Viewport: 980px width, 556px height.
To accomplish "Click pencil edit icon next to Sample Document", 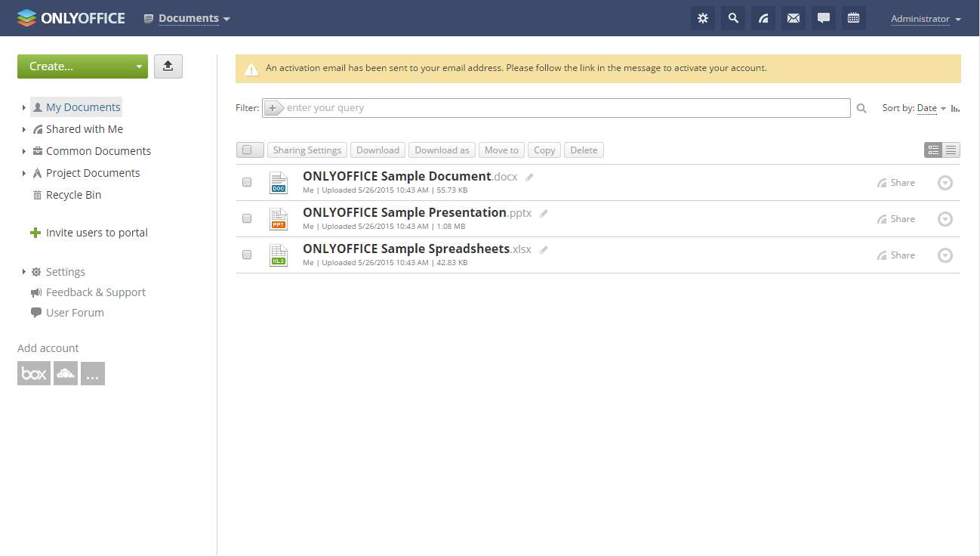I will click(529, 178).
